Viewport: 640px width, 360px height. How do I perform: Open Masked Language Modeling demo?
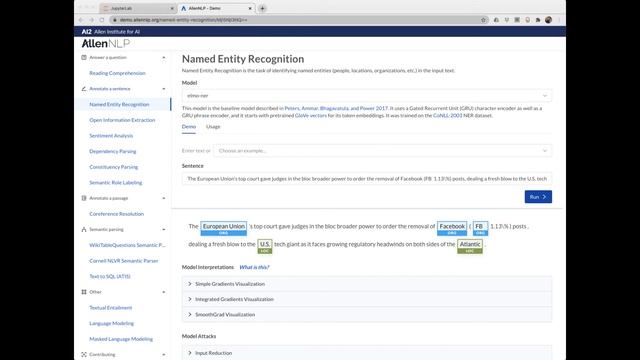click(121, 339)
